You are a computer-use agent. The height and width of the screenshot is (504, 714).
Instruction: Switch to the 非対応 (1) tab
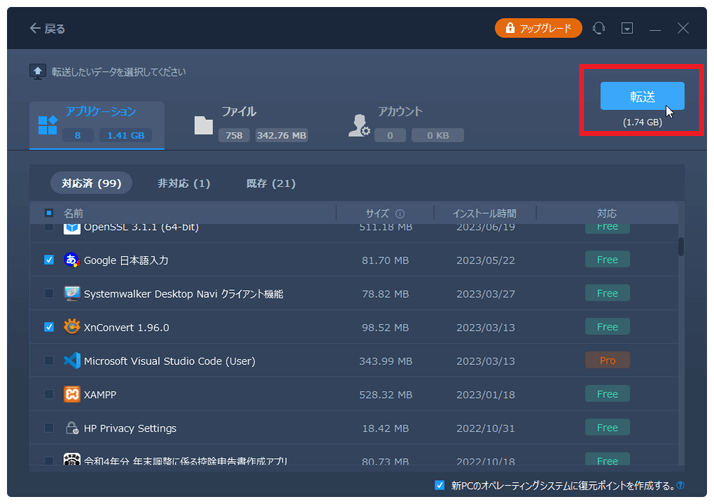tap(184, 183)
